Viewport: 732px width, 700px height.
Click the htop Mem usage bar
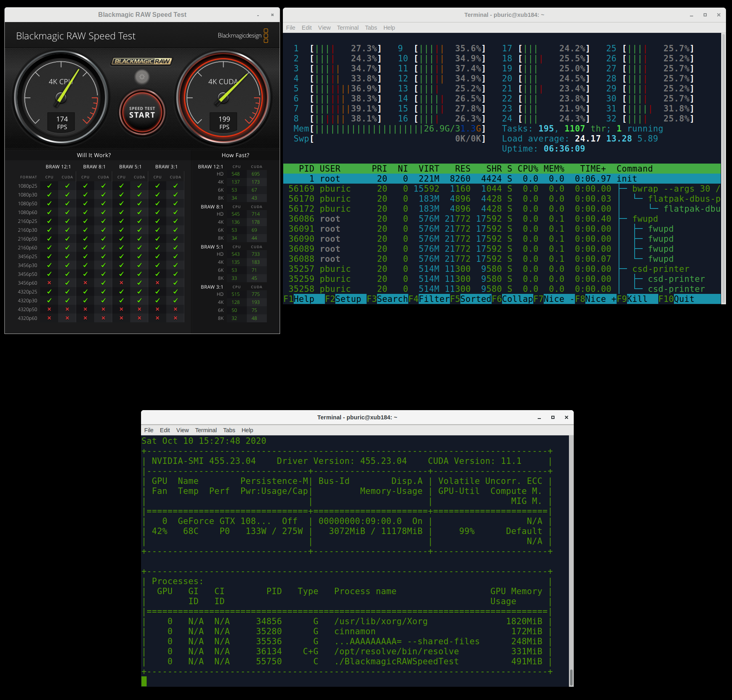(389, 129)
